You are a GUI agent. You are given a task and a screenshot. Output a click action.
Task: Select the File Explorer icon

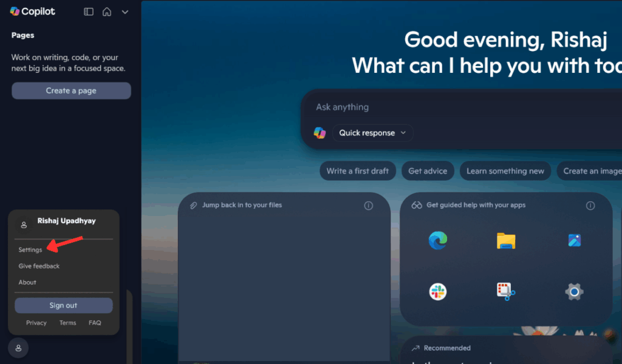[x=506, y=240]
